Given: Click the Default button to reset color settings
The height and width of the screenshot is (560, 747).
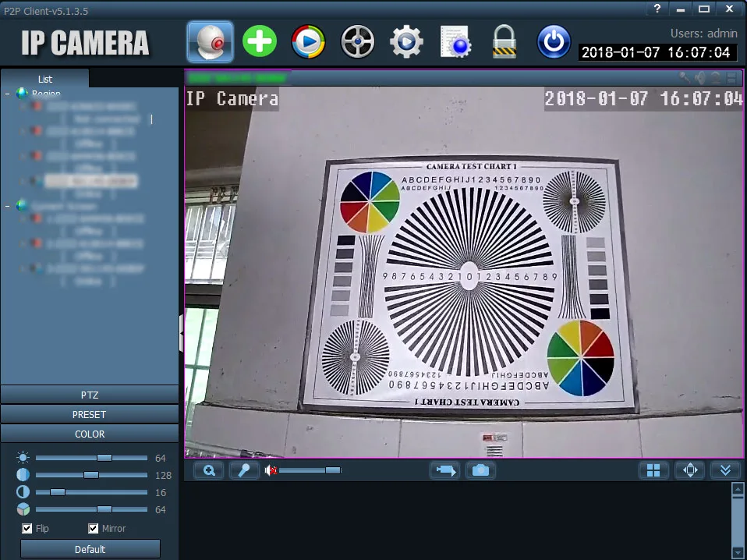Looking at the screenshot, I should 90,548.
